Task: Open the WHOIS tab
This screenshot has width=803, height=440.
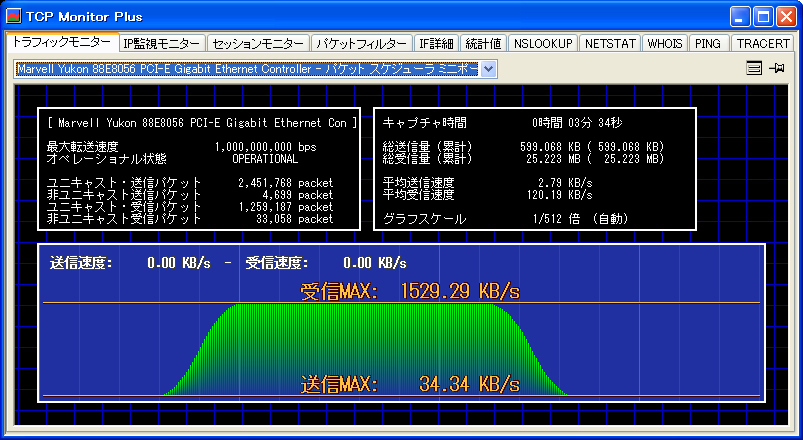Action: tap(665, 44)
